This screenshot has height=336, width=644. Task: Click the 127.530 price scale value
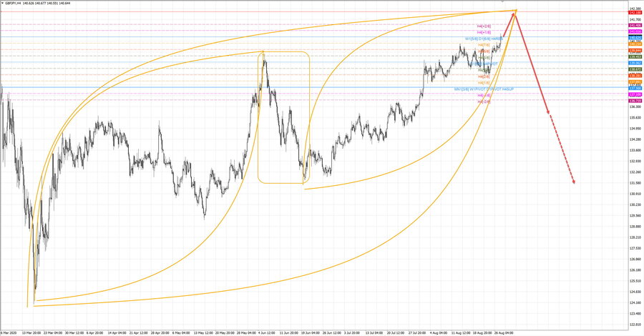click(x=635, y=248)
